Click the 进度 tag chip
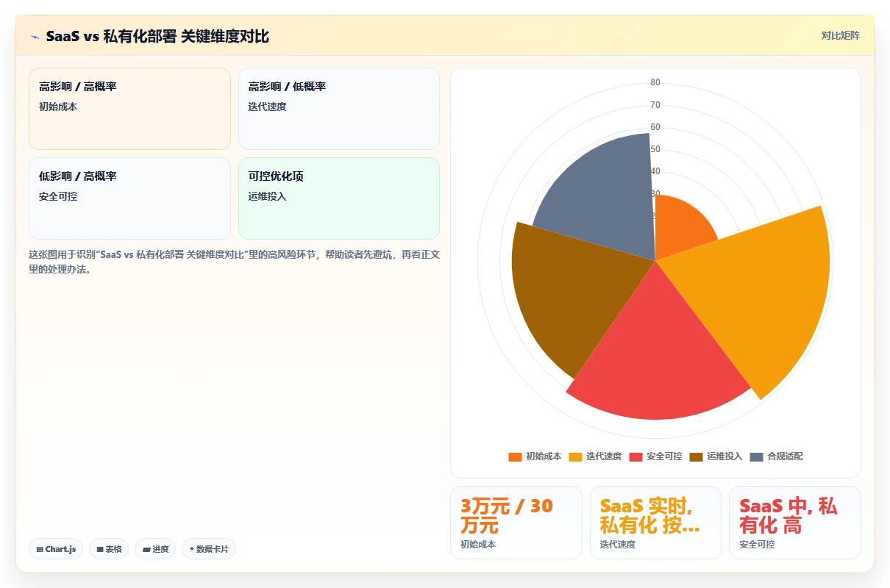The image size is (890, 588). (155, 549)
